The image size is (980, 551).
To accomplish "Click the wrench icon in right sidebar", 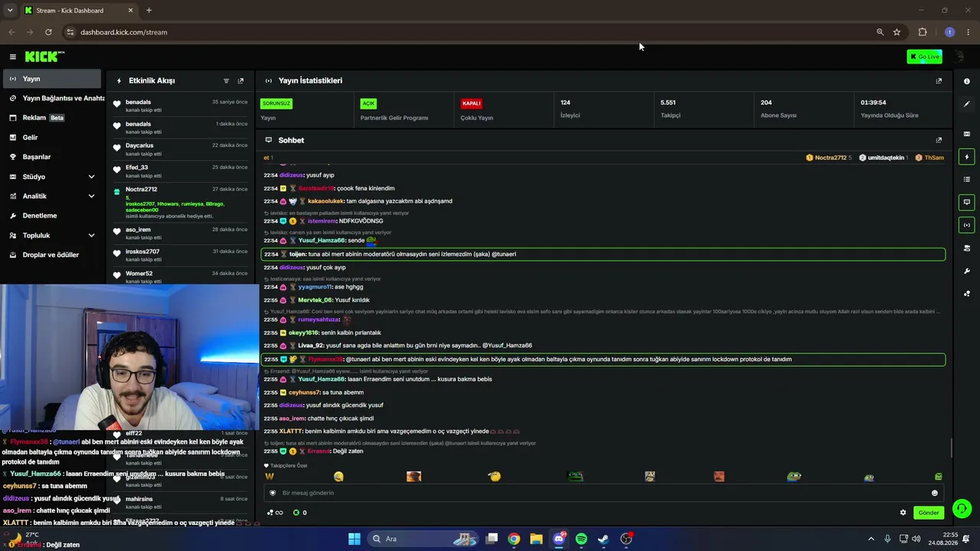I will point(966,271).
